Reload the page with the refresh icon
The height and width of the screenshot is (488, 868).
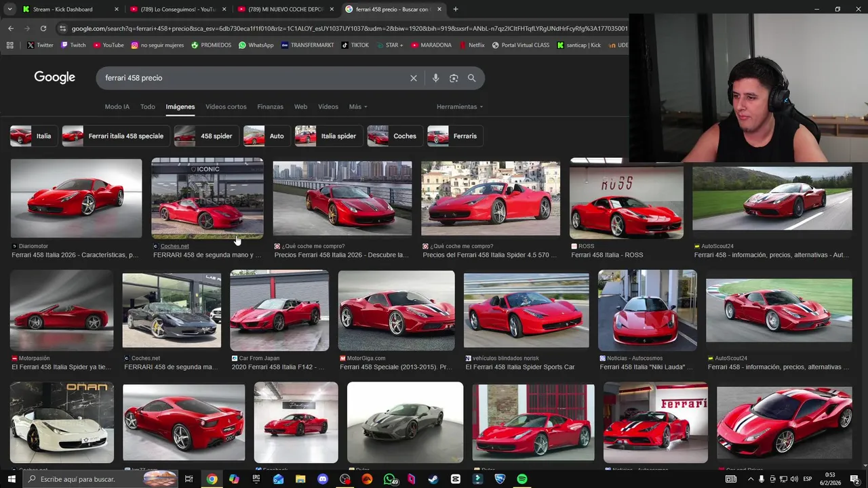(43, 28)
